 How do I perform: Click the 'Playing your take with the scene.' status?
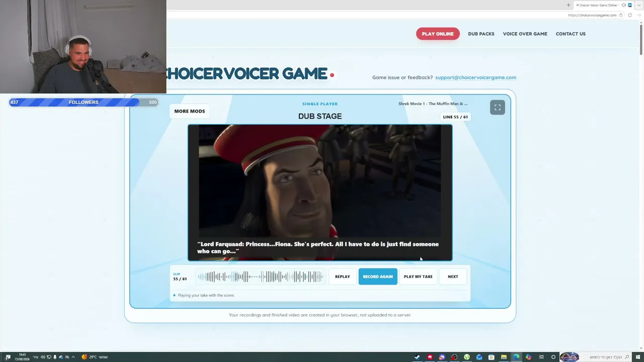point(206,295)
